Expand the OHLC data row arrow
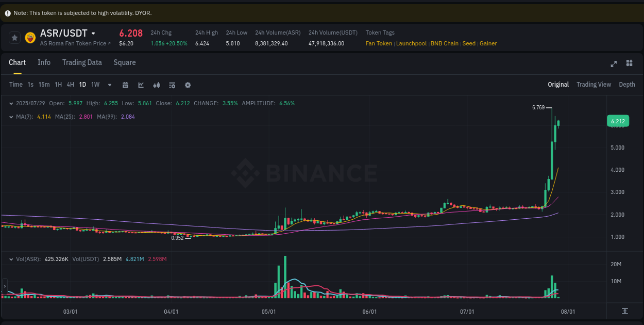 point(12,103)
